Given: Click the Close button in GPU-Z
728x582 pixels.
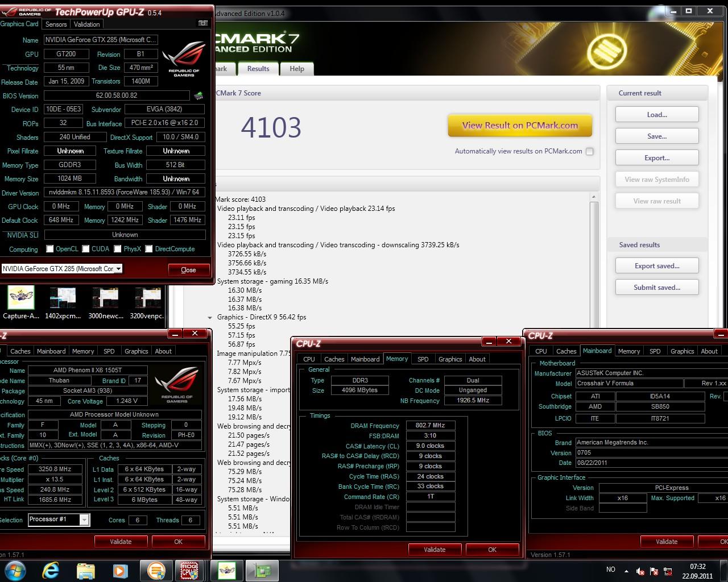Looking at the screenshot, I should pos(188,270).
